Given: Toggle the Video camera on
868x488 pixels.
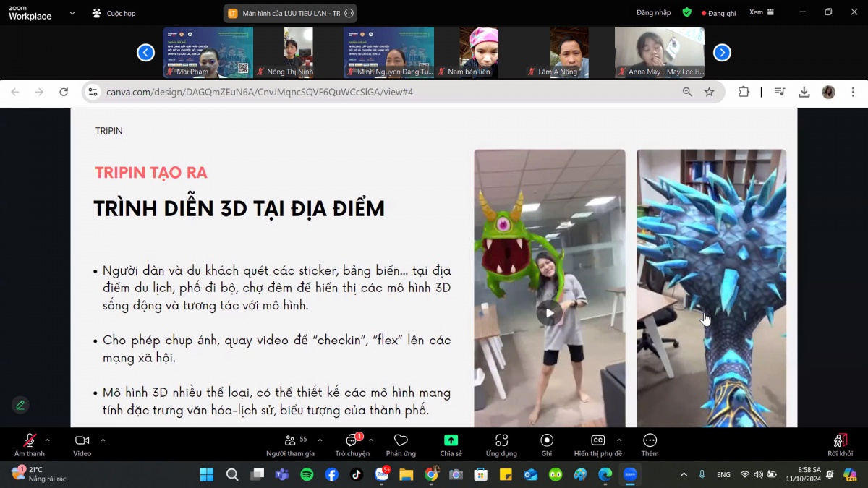Looking at the screenshot, I should [x=82, y=440].
